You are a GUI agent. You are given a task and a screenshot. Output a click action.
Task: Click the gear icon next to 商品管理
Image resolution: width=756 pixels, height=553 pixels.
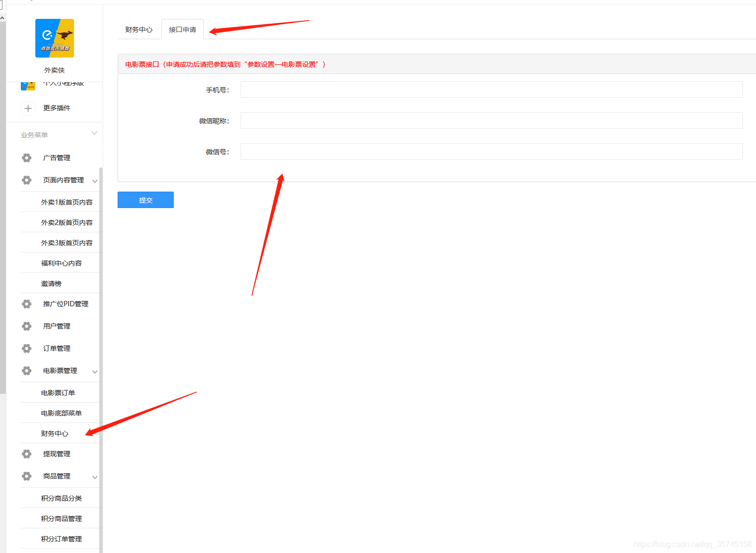(27, 476)
